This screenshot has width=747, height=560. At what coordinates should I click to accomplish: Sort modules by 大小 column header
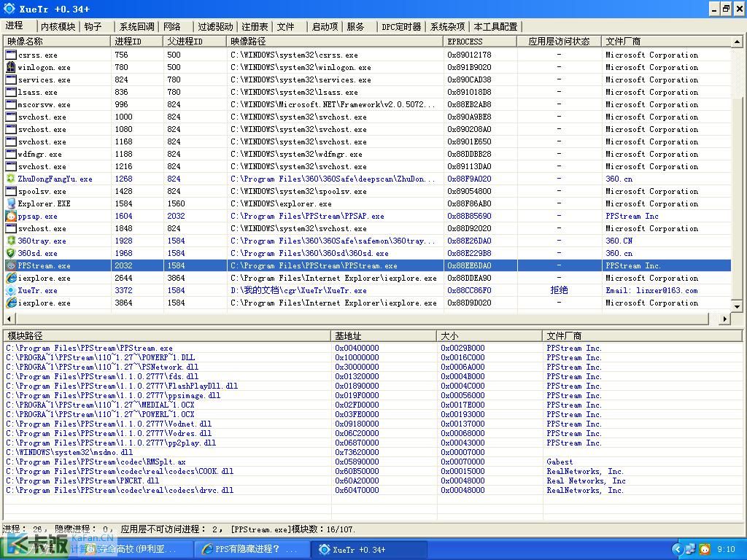(489, 335)
